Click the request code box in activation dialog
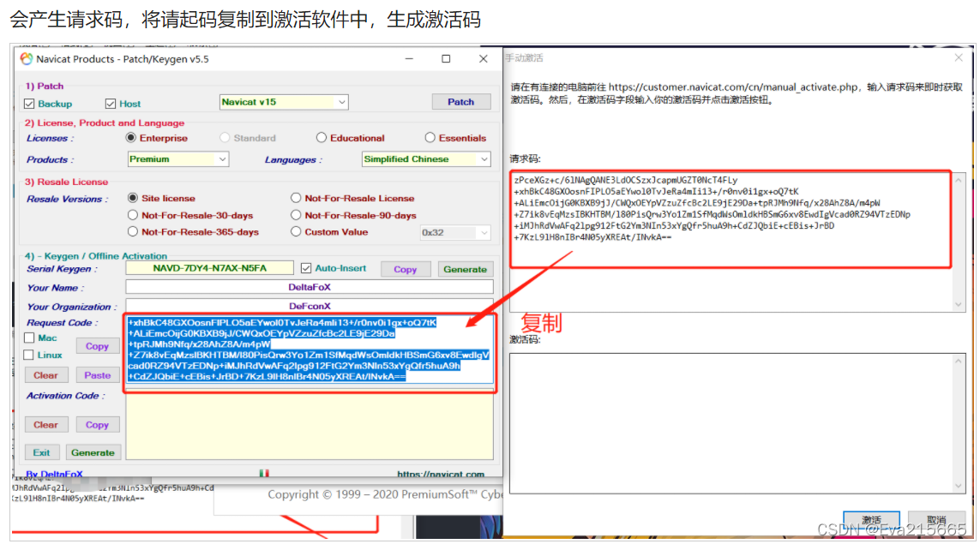This screenshot has width=980, height=544. click(730, 241)
